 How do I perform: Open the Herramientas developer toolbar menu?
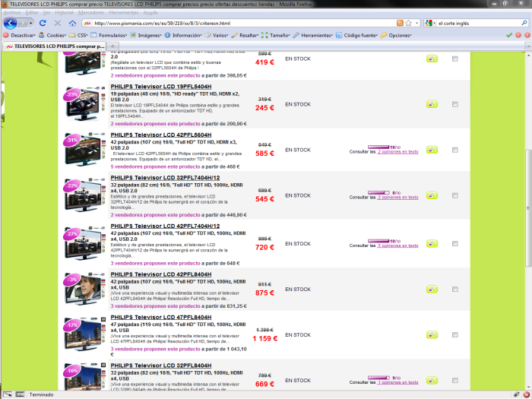click(x=312, y=35)
